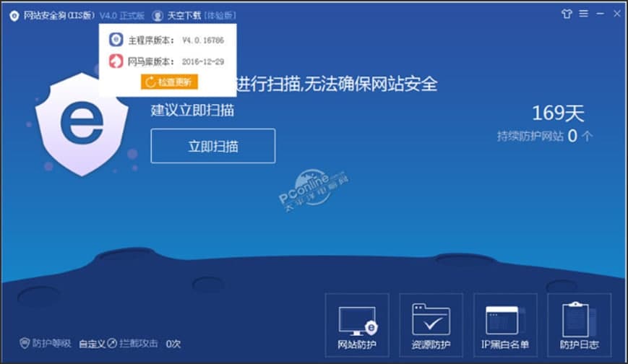Click the 立即扫描 scan now button
Viewport: 628px width, 364px height.
tap(213, 146)
